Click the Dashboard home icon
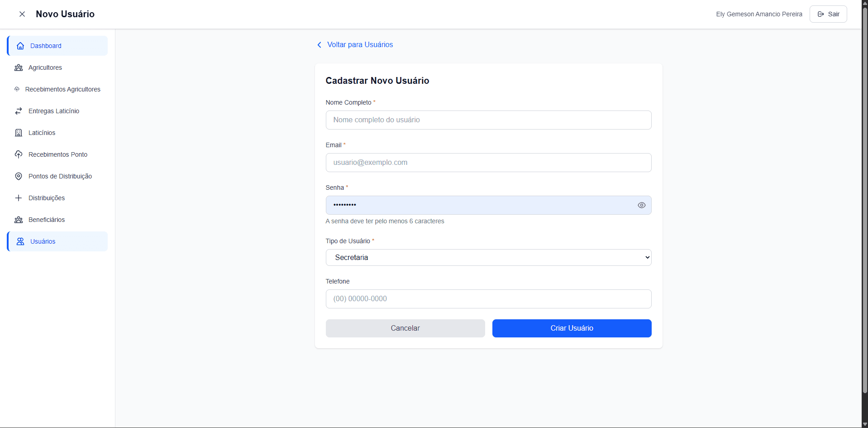Screen dimensions: 868x428 20,46
